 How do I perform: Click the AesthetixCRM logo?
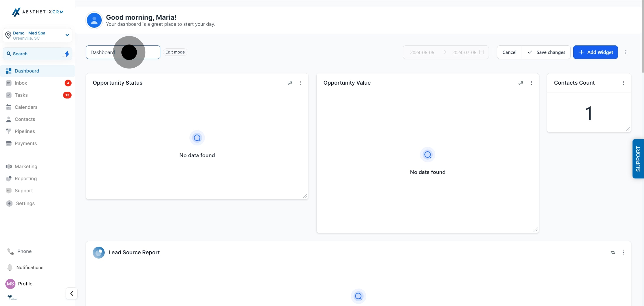pyautogui.click(x=38, y=12)
